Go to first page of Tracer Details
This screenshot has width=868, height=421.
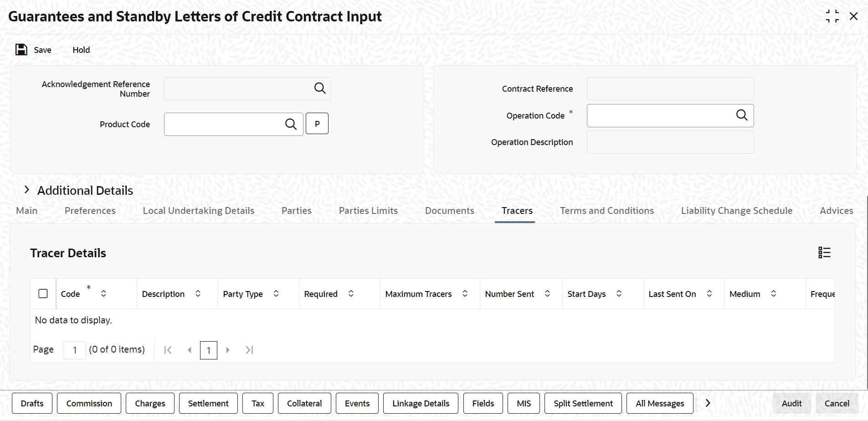[x=168, y=350]
